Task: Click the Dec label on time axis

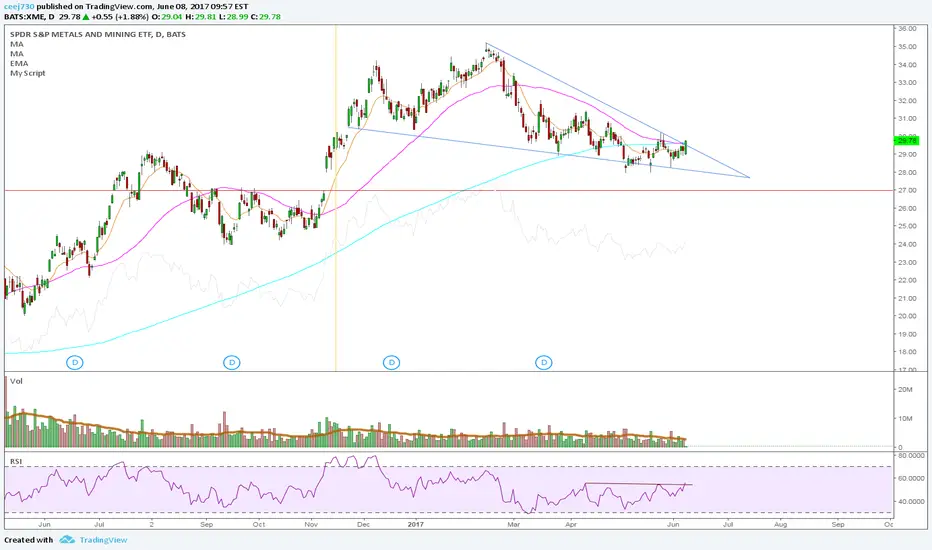Action: click(363, 524)
